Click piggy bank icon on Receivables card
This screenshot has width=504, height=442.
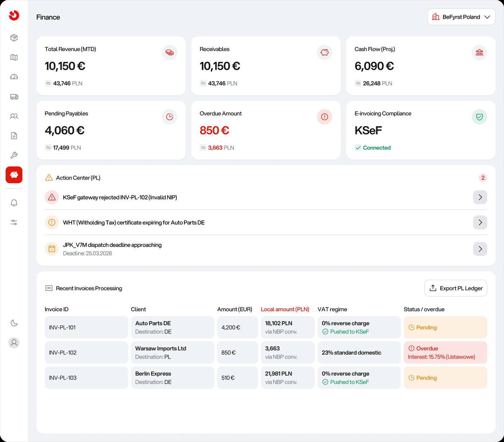click(x=324, y=53)
